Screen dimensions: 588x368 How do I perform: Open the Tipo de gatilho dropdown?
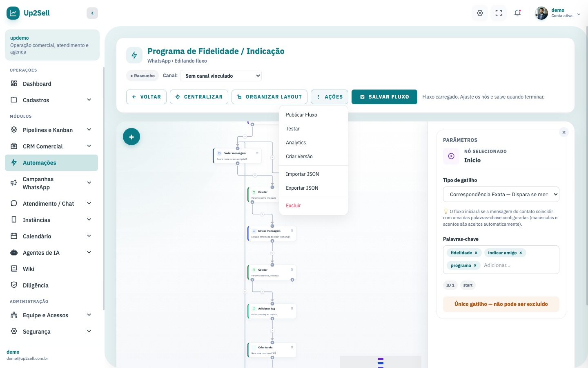[x=501, y=194]
